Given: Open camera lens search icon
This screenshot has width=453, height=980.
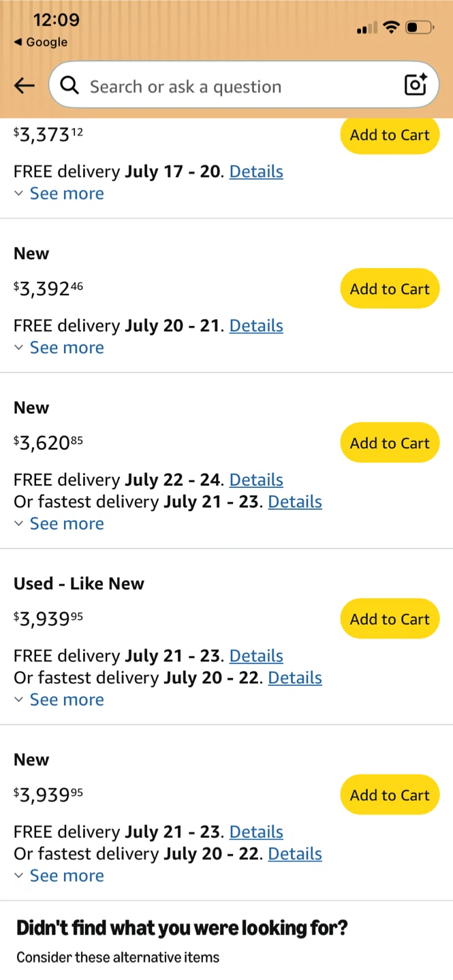Looking at the screenshot, I should point(416,84).
